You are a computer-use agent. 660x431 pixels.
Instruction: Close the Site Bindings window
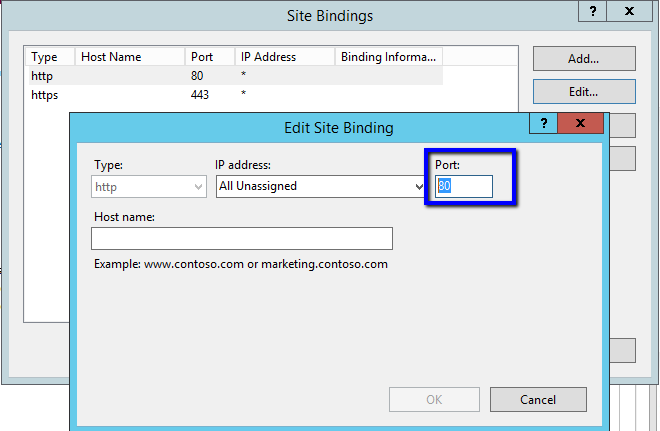tap(629, 12)
